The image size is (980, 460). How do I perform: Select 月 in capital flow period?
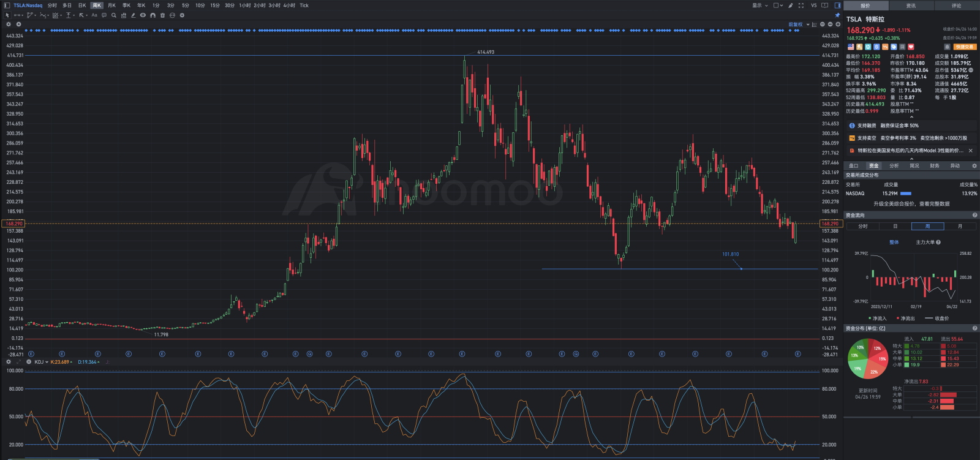(x=960, y=227)
